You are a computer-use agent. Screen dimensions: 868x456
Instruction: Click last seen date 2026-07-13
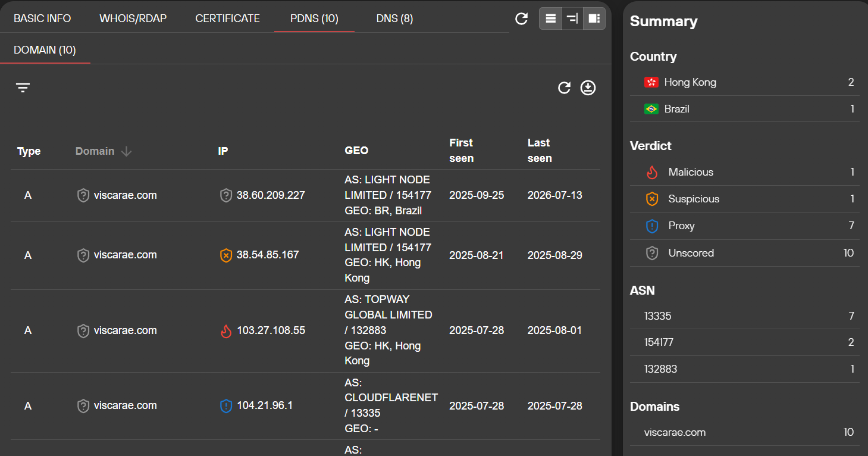coord(555,195)
